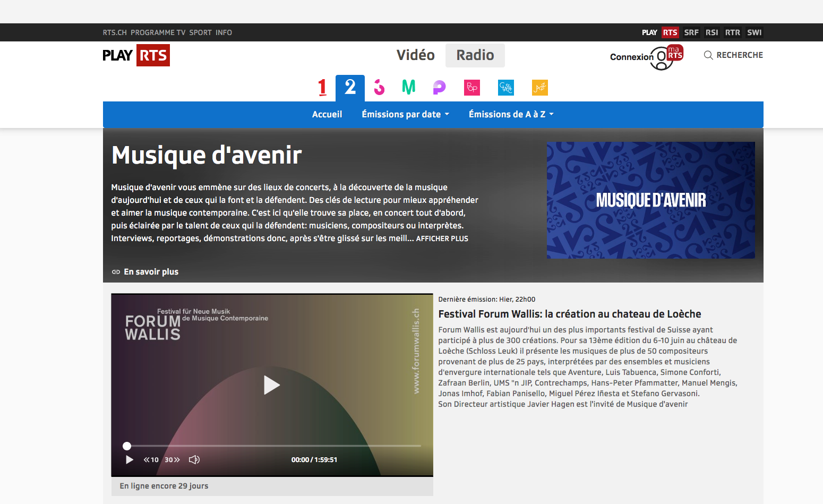Start playback with the small play control
Screen dimensions: 823x504
coord(129,460)
